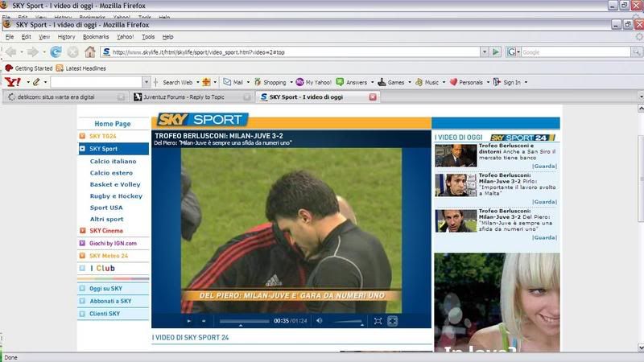The height and width of the screenshot is (362, 644).
Task: Click the video progress slider
Action: pyautogui.click(x=244, y=321)
